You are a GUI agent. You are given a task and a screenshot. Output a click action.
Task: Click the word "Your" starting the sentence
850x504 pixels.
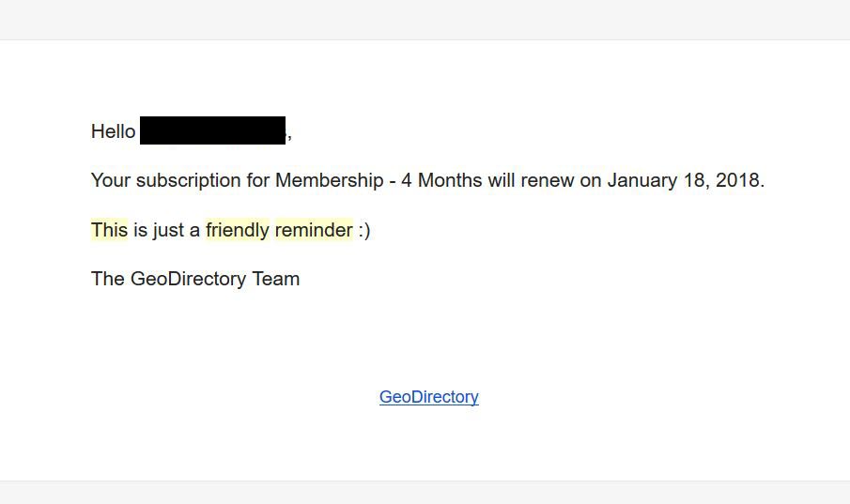(111, 180)
